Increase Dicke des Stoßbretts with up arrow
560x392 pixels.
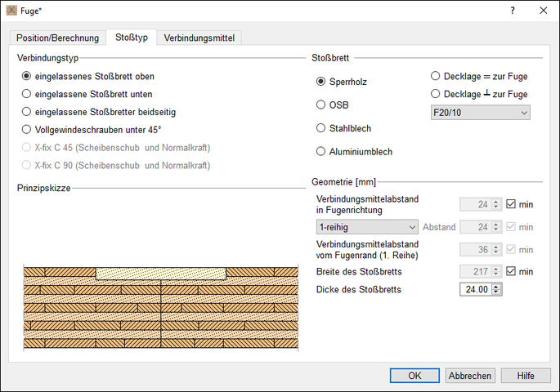pyautogui.click(x=495, y=286)
